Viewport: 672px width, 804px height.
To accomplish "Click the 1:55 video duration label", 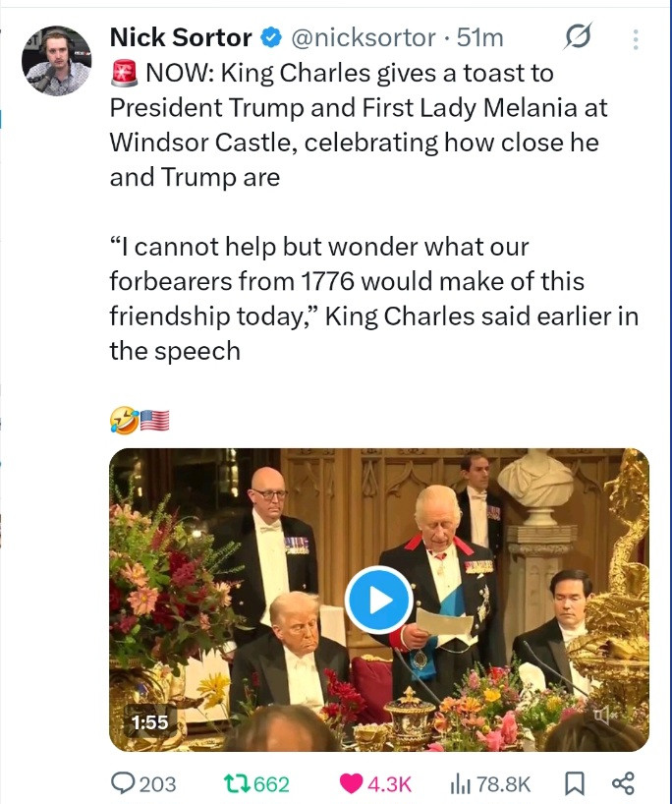I will pyautogui.click(x=150, y=722).
